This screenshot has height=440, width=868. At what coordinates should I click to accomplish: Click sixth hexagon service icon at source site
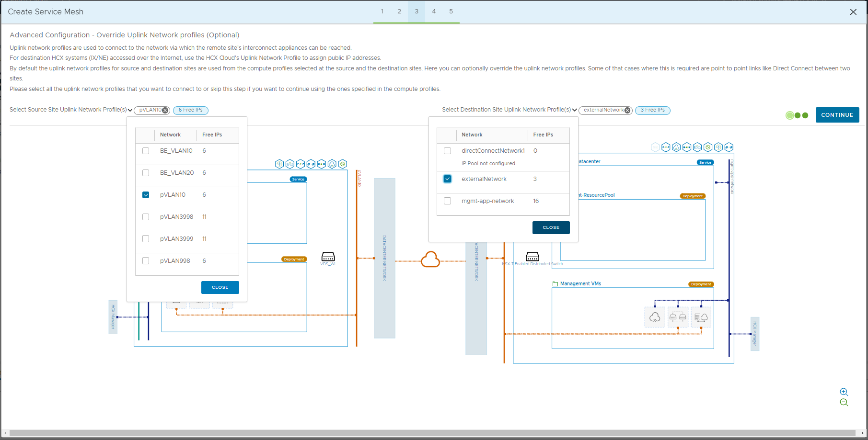coord(332,164)
